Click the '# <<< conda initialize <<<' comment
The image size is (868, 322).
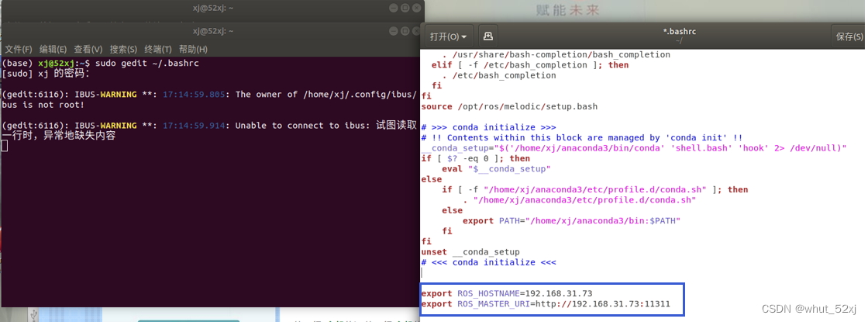(488, 262)
